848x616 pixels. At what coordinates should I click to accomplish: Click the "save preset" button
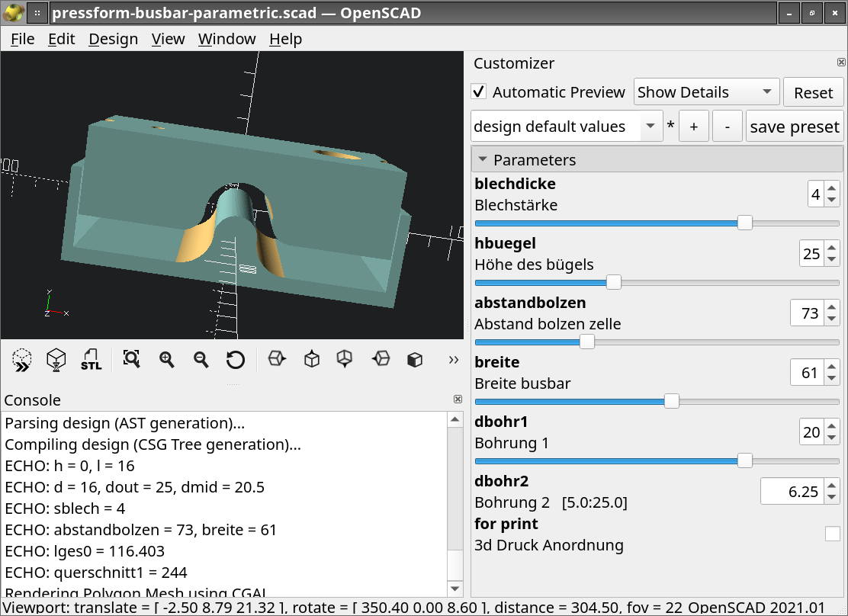pyautogui.click(x=794, y=127)
